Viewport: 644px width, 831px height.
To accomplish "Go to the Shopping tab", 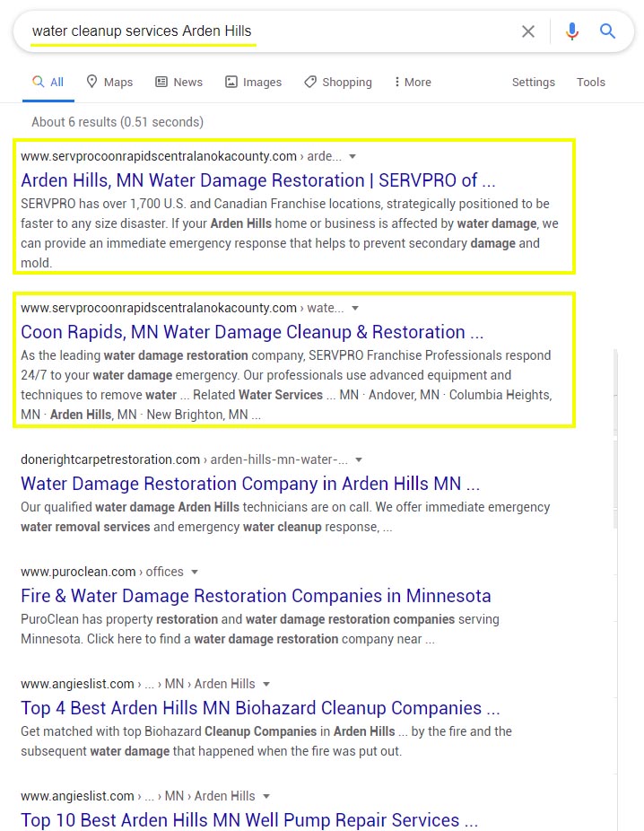I will (338, 83).
